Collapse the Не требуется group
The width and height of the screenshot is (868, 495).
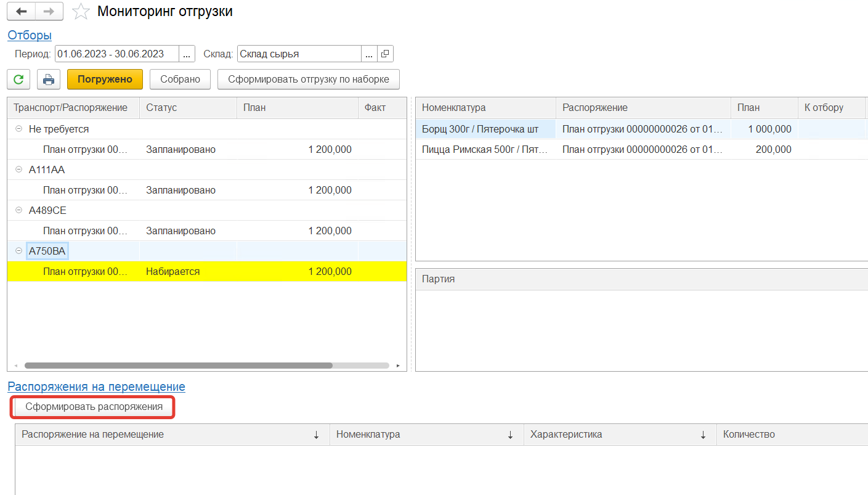click(x=18, y=129)
